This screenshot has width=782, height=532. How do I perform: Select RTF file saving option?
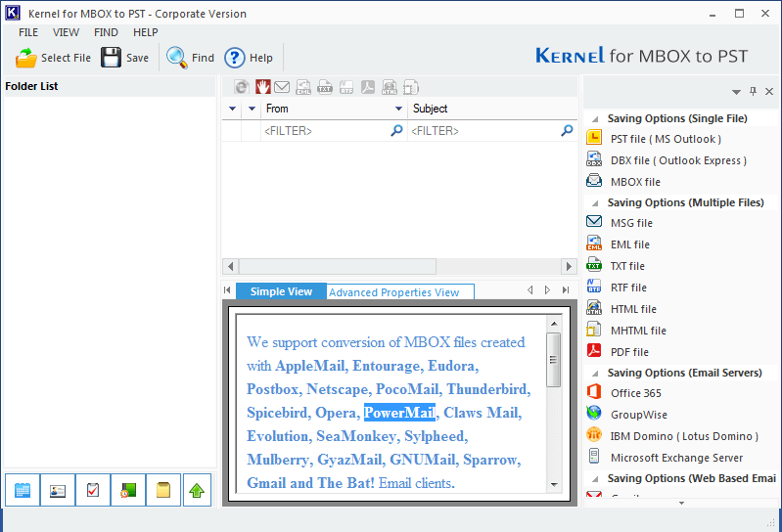click(628, 288)
